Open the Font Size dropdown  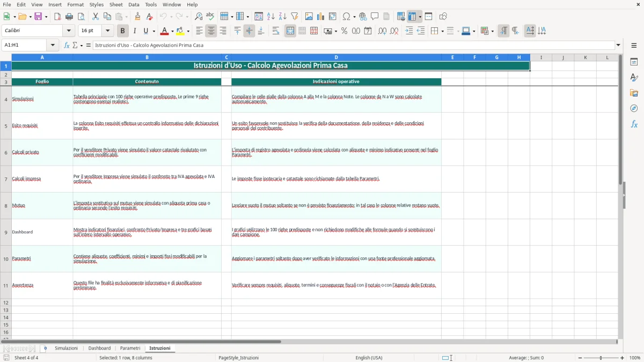click(x=108, y=31)
